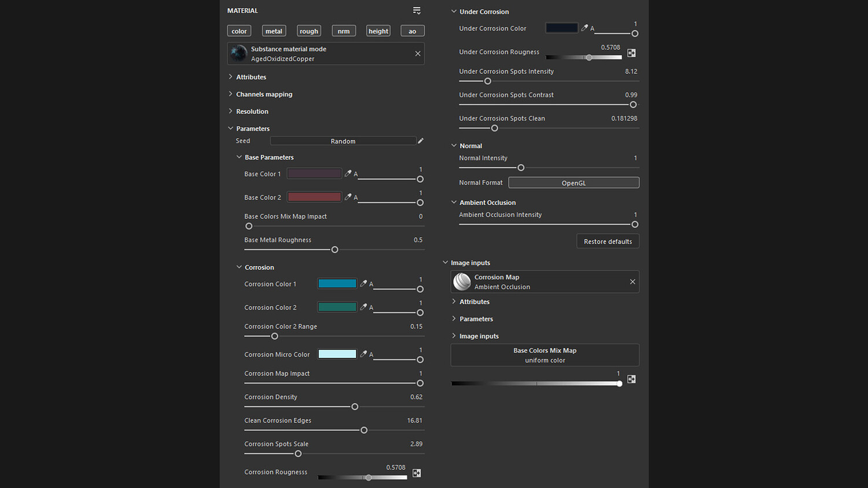The width and height of the screenshot is (868, 488).
Task: Collapse the Corrosion parameter group
Action: (239, 267)
